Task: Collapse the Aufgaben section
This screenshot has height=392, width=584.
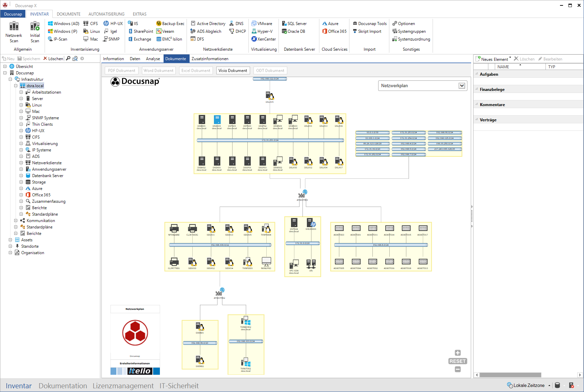Action: 477,74
